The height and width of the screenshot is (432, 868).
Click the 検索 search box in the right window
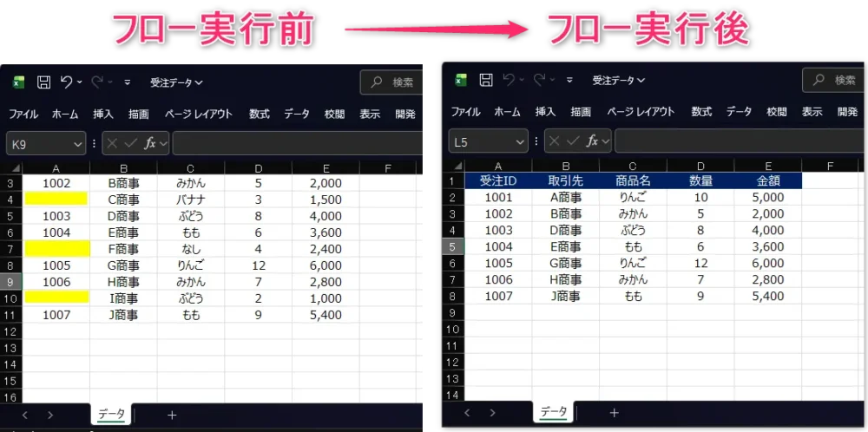point(833,80)
